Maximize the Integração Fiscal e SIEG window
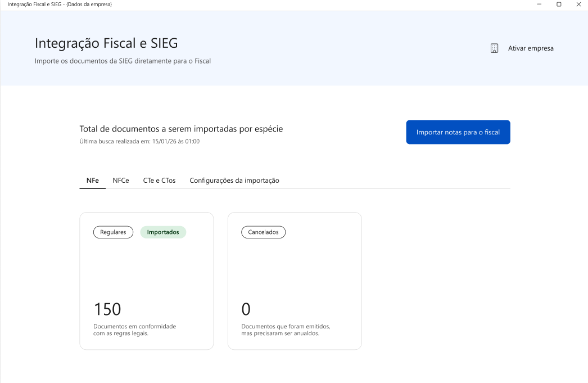 click(559, 4)
